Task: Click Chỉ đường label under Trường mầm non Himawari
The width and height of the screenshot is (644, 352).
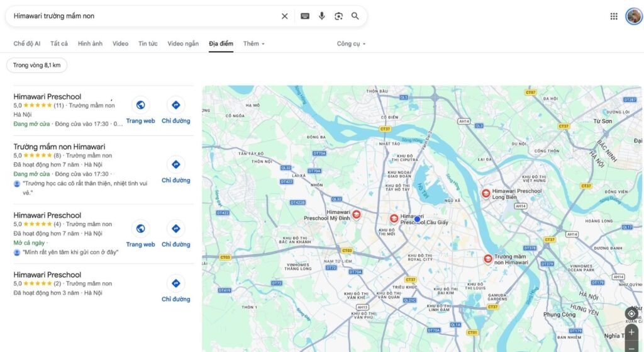Action: point(176,181)
